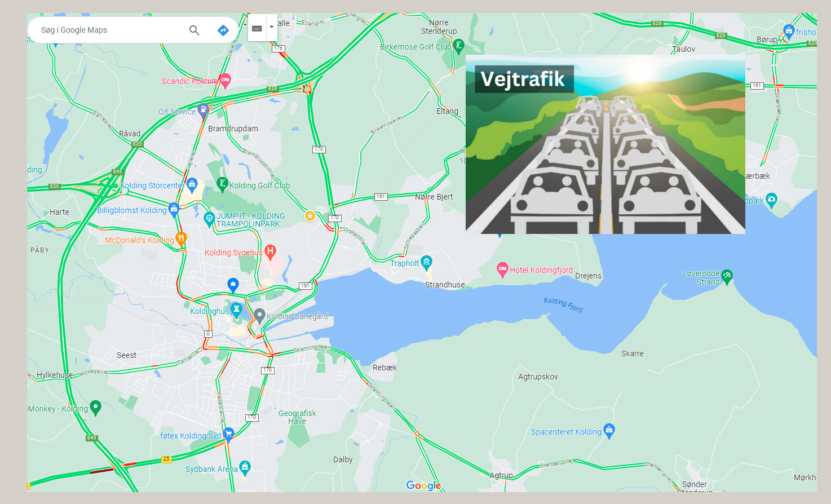This screenshot has width=831, height=504.
Task: Open the Trapholt museum marker
Action: coord(427,262)
